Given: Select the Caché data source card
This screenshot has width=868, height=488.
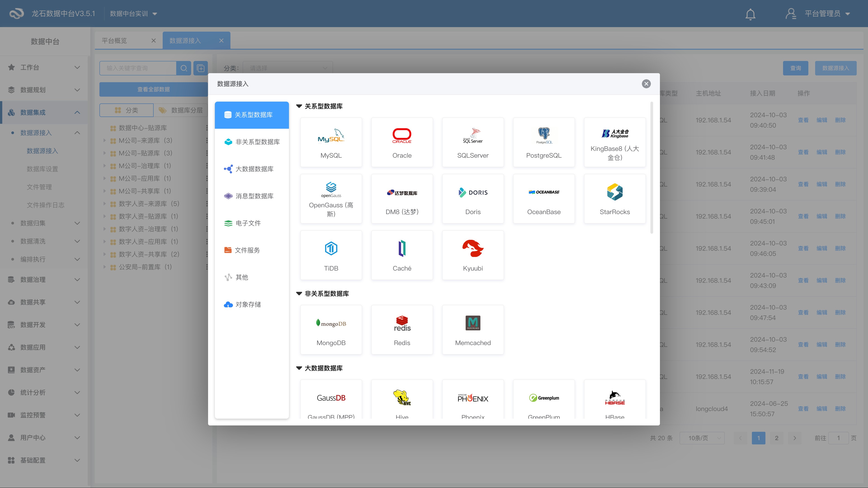Looking at the screenshot, I should click(x=402, y=255).
